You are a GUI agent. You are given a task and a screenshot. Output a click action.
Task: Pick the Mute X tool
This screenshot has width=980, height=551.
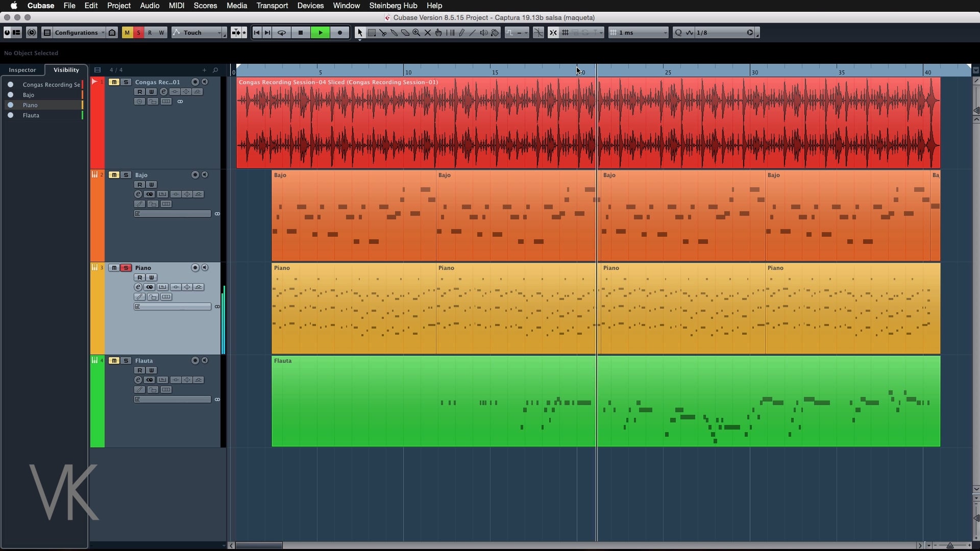pyautogui.click(x=428, y=33)
